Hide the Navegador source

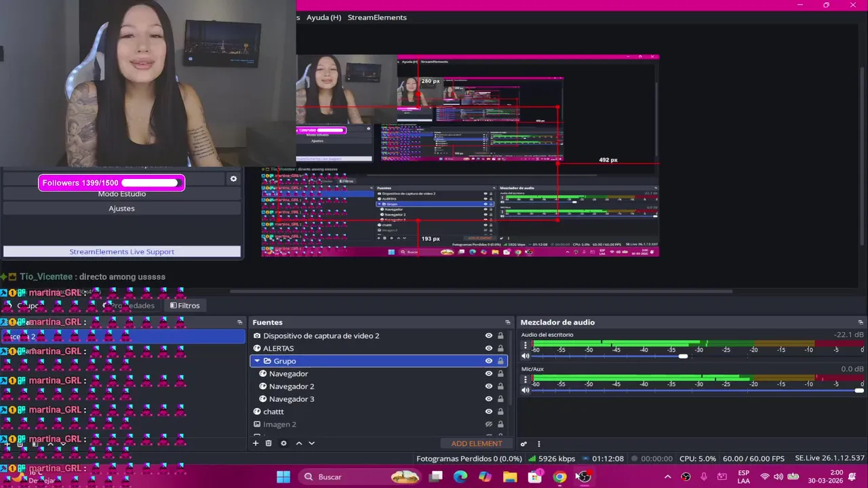[488, 373]
